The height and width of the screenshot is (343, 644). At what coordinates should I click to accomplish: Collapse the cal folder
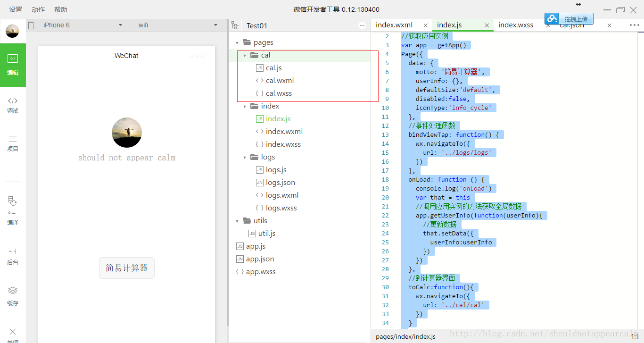pyautogui.click(x=244, y=55)
